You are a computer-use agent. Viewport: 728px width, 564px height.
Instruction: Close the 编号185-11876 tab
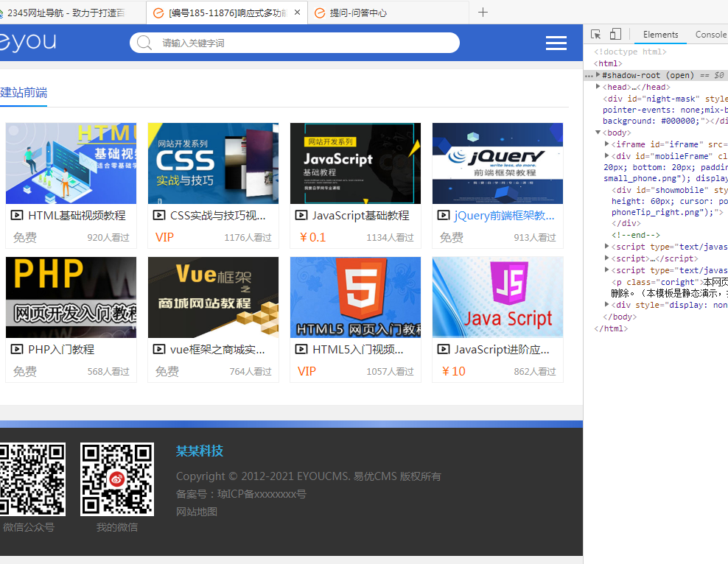point(297,13)
